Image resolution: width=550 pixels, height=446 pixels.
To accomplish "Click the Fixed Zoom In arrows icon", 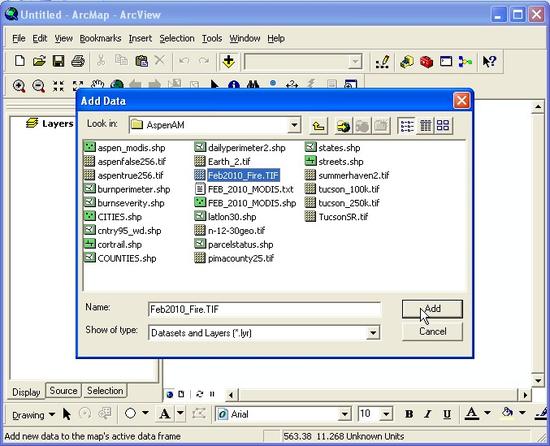I will tap(58, 86).
